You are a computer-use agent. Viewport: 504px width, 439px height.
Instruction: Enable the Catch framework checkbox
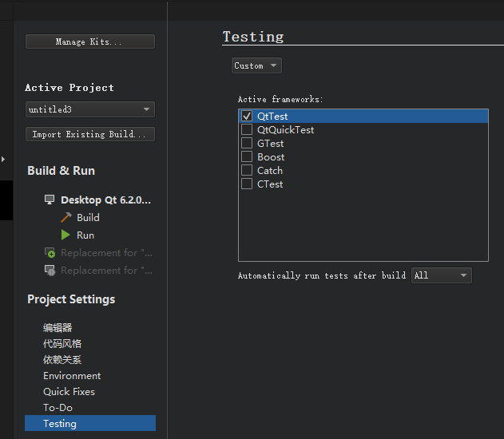(x=247, y=170)
